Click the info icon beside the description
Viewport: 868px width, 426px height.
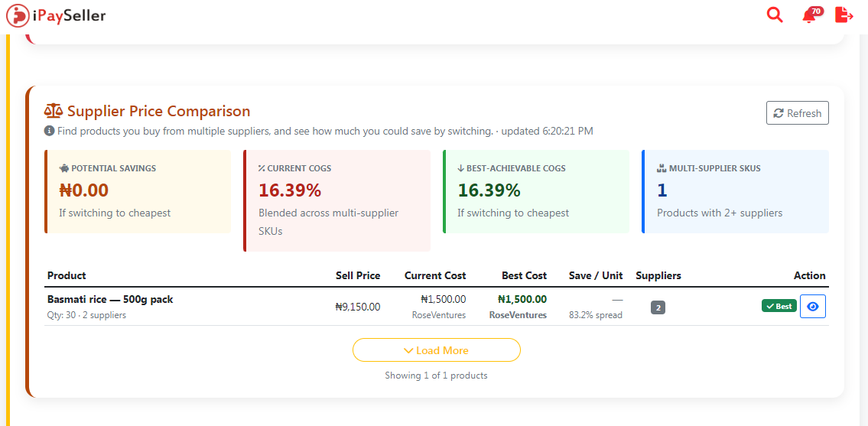(49, 132)
